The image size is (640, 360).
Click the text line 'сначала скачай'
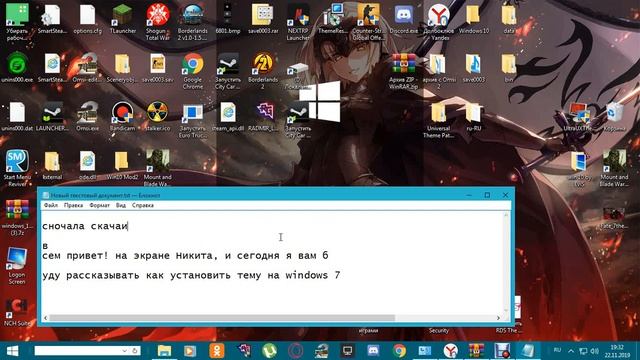[x=85, y=226]
